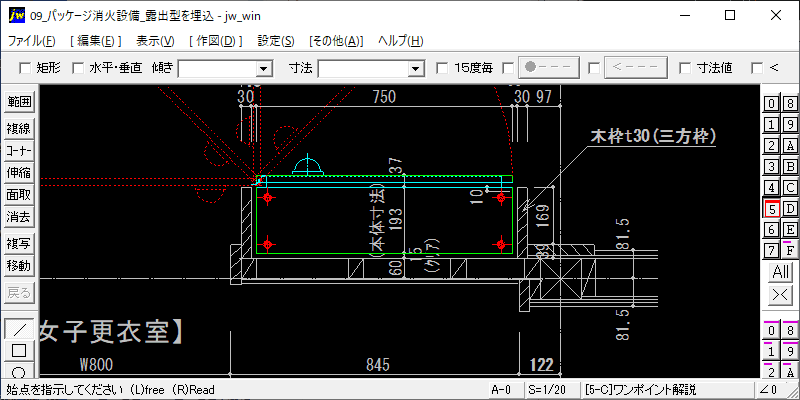Viewport: 800px width, 400px height.
Task: Open the 設定(S) menu
Action: 275,41
